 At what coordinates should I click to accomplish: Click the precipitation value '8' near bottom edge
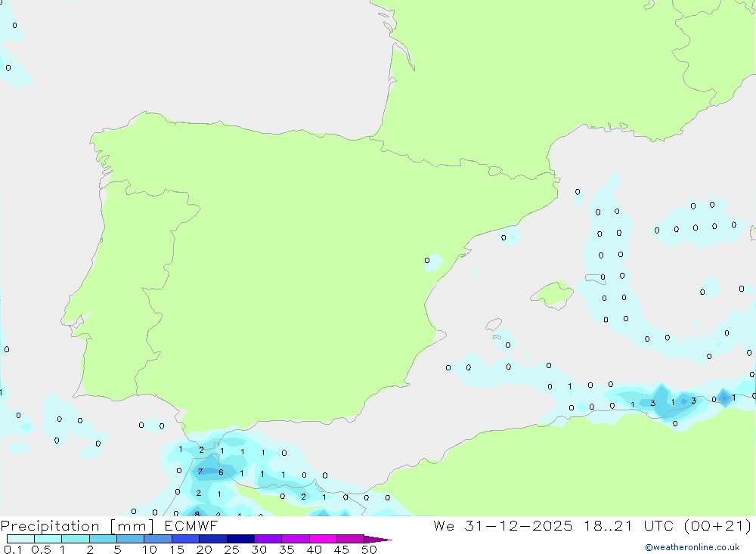[x=197, y=514]
